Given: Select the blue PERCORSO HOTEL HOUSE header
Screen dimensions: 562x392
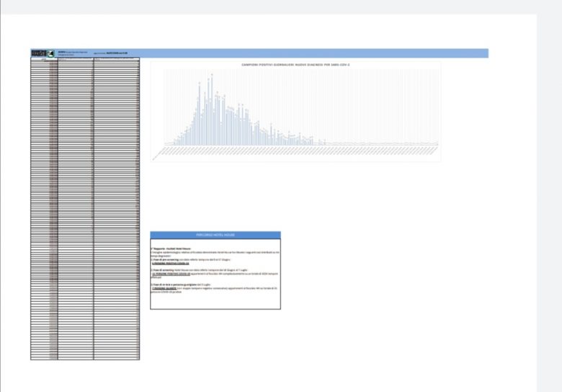Looking at the screenshot, I should tap(215, 235).
